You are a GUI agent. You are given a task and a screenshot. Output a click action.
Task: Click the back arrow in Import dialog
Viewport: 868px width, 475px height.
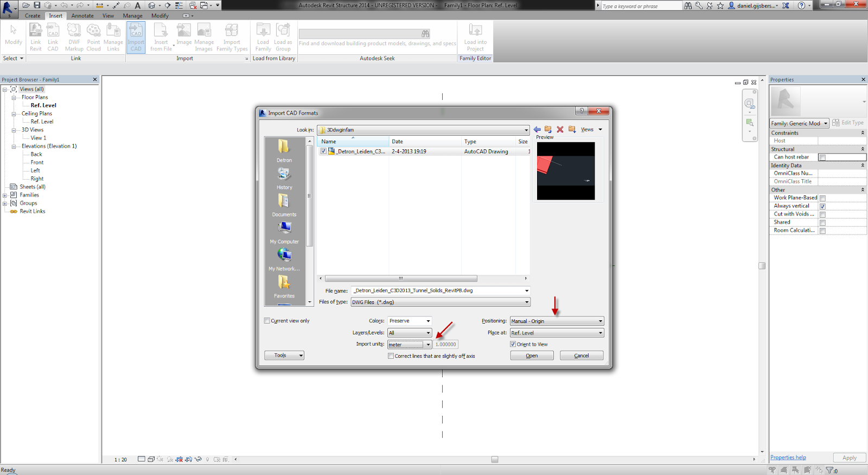tap(537, 129)
